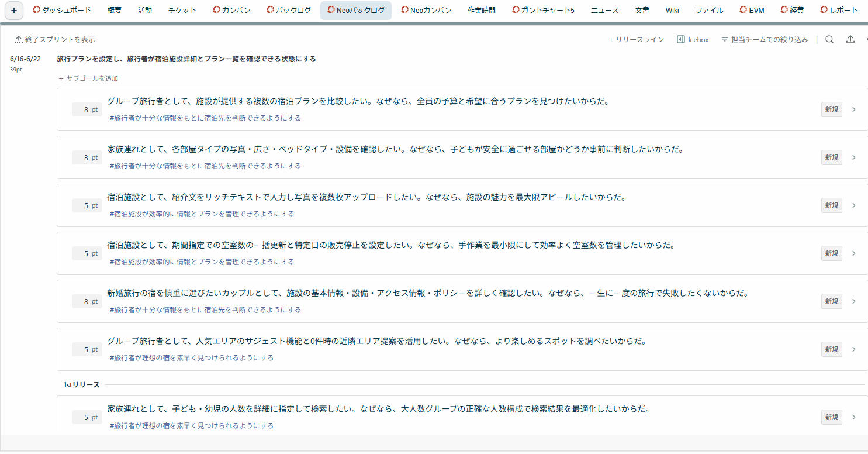The image size is (868, 454).
Task: Click the tag under 紹介文をリッチテキスト story
Action: (x=202, y=214)
